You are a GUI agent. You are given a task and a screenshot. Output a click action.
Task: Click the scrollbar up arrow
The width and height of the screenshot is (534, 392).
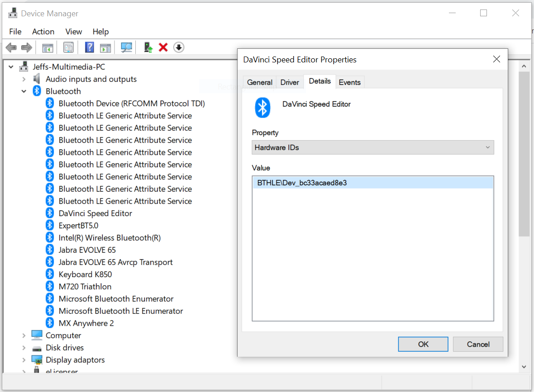524,66
